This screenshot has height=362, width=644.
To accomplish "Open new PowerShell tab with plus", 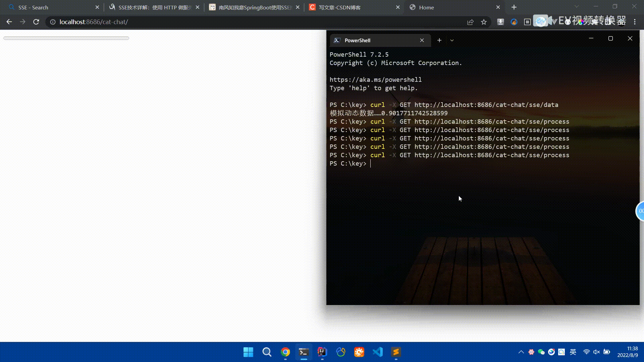I will point(439,40).
